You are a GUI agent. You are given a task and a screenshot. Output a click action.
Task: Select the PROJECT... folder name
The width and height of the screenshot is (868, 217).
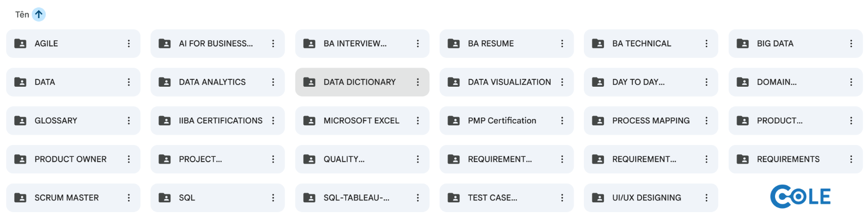point(200,159)
